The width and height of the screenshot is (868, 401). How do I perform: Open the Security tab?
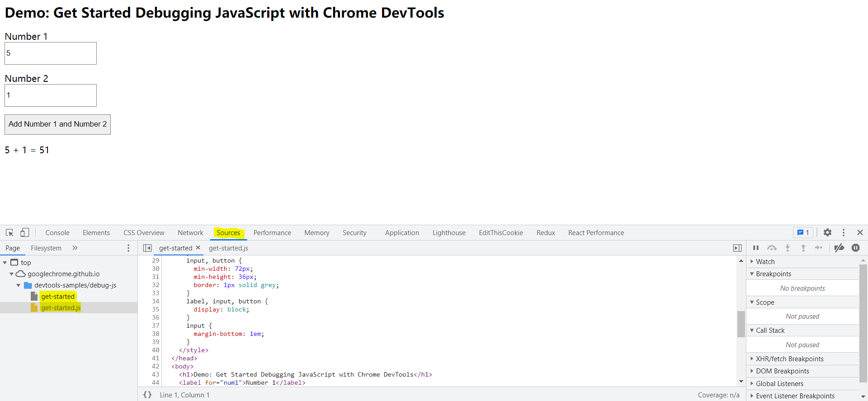click(x=354, y=233)
